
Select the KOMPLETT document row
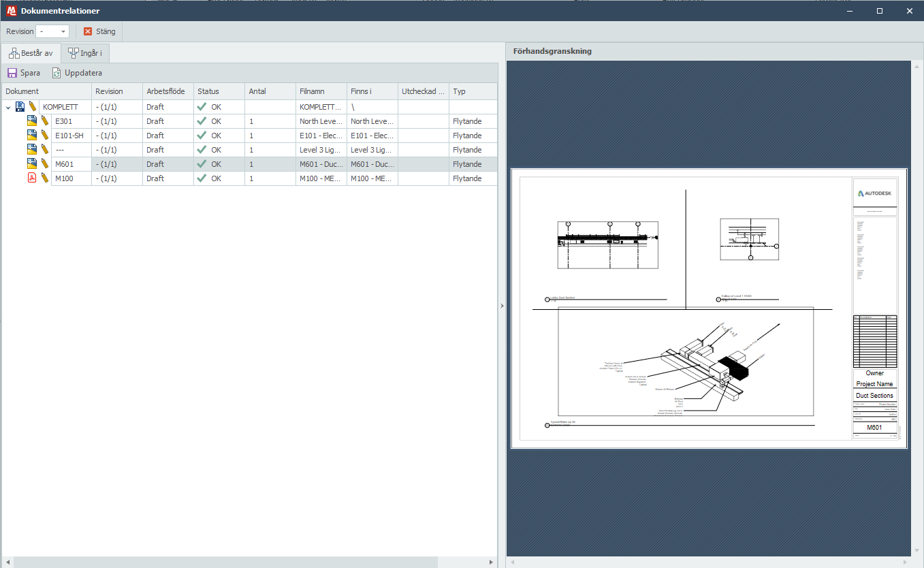[x=249, y=107]
